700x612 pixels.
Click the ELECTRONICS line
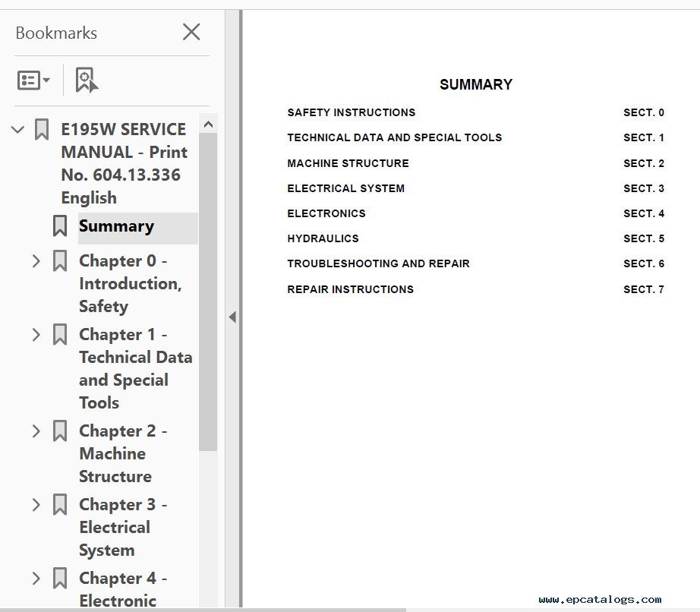click(x=326, y=213)
